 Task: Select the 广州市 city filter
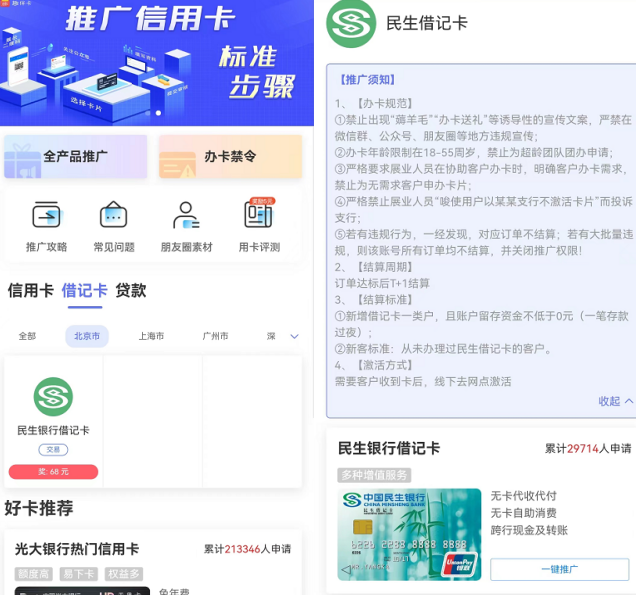pyautogui.click(x=215, y=337)
